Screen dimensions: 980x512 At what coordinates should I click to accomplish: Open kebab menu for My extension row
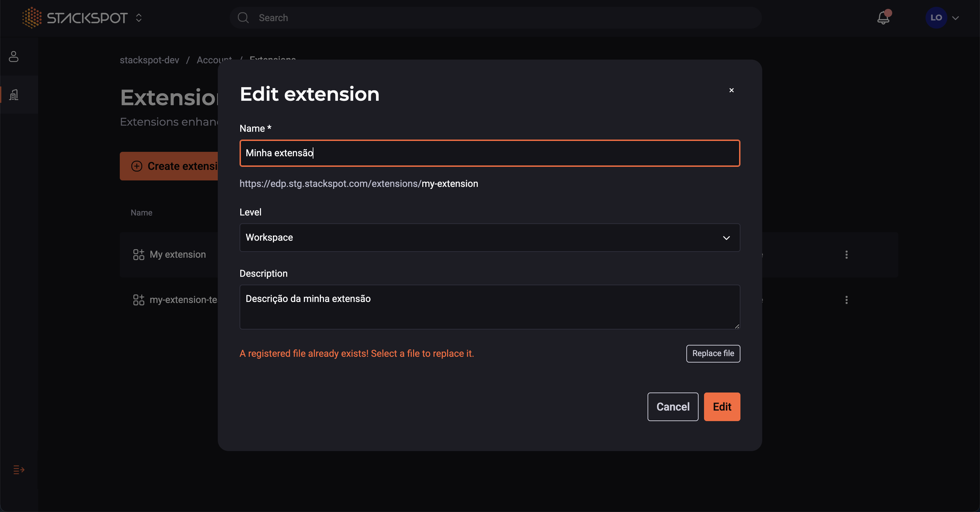[847, 255]
